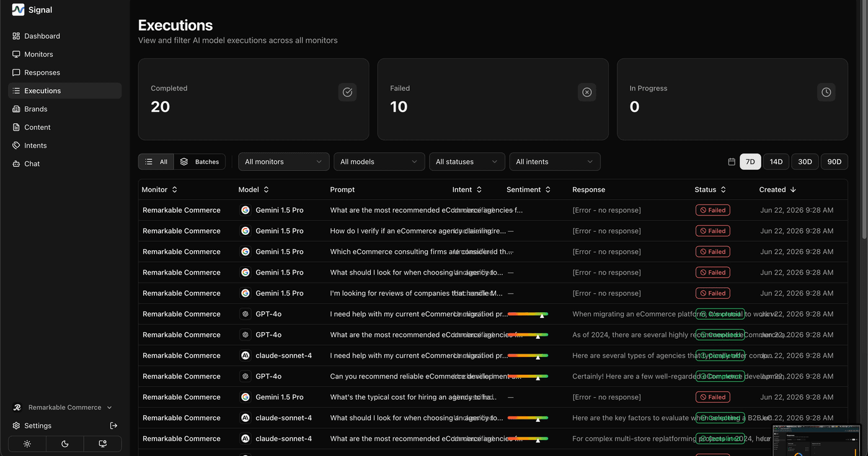This screenshot has height=456, width=868.
Task: Switch to Batches view
Action: tap(200, 162)
